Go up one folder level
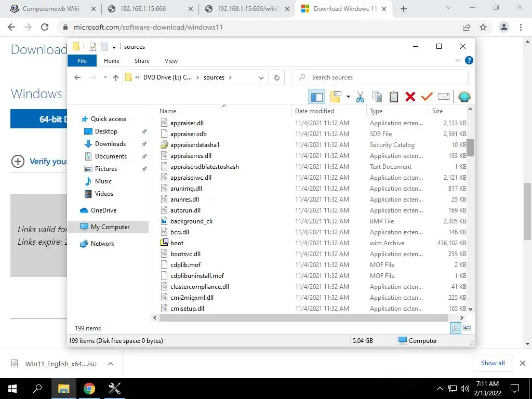532x399 pixels. pyautogui.click(x=116, y=78)
